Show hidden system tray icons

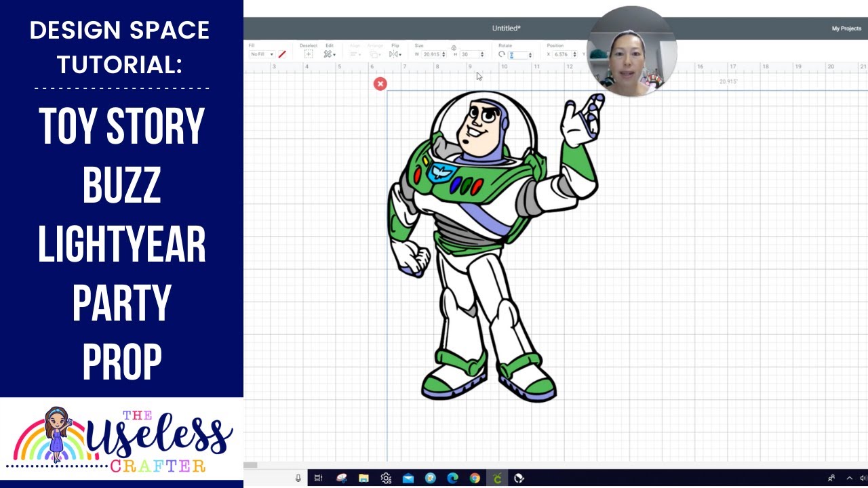point(848,478)
